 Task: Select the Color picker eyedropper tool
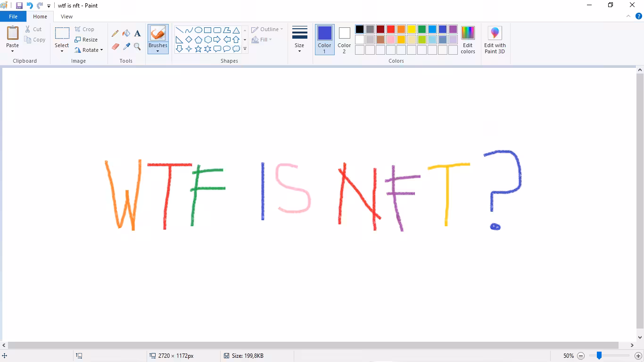[126, 47]
